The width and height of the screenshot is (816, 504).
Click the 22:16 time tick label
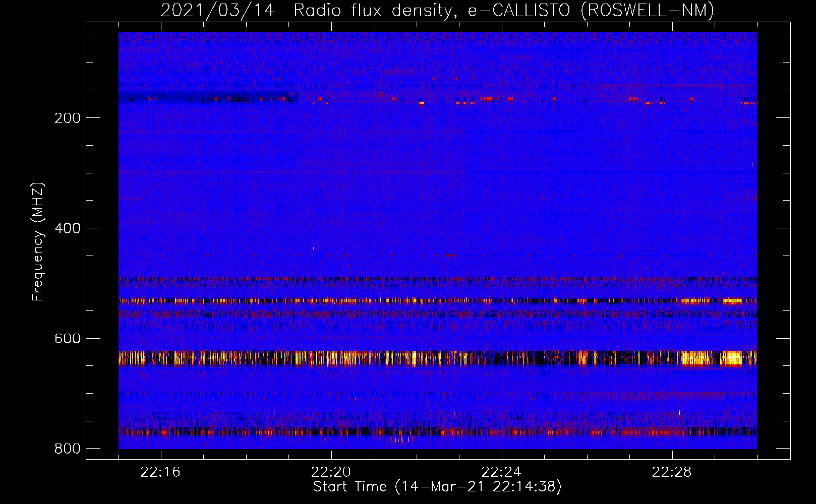[x=160, y=472]
